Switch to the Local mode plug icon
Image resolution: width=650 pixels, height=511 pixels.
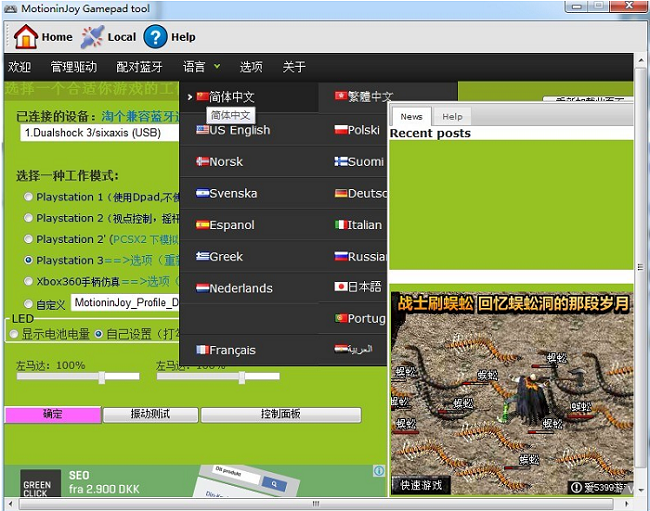(x=92, y=37)
